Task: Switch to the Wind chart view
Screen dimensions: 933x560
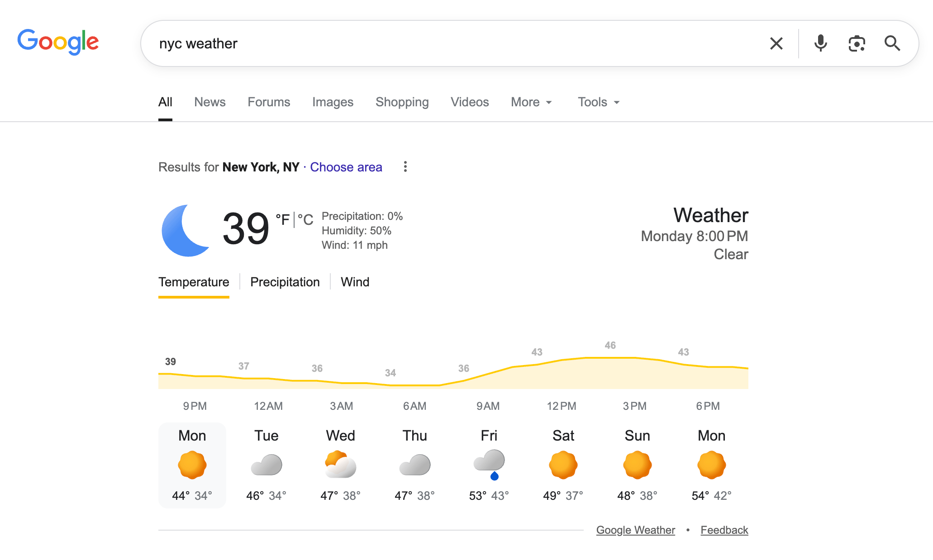Action: tap(355, 282)
